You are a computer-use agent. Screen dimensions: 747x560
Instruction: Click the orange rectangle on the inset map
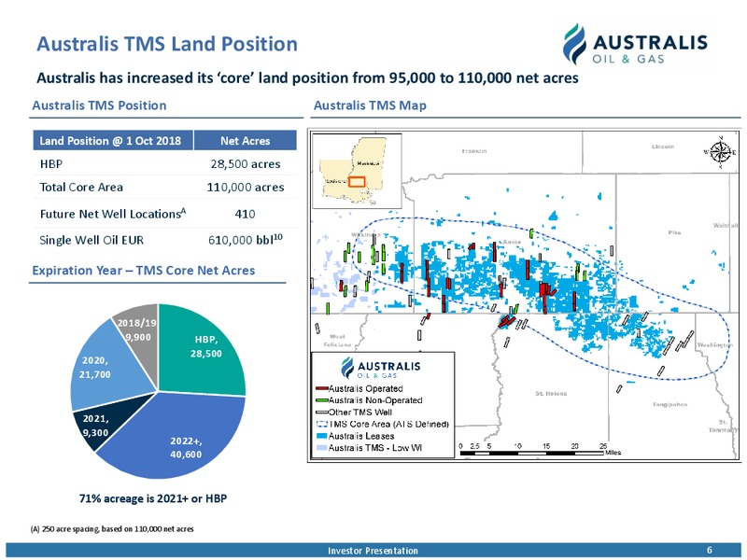point(357,181)
